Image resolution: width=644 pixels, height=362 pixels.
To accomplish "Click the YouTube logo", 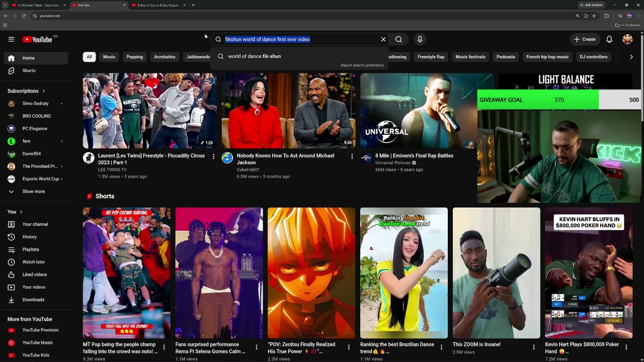I will click(37, 39).
